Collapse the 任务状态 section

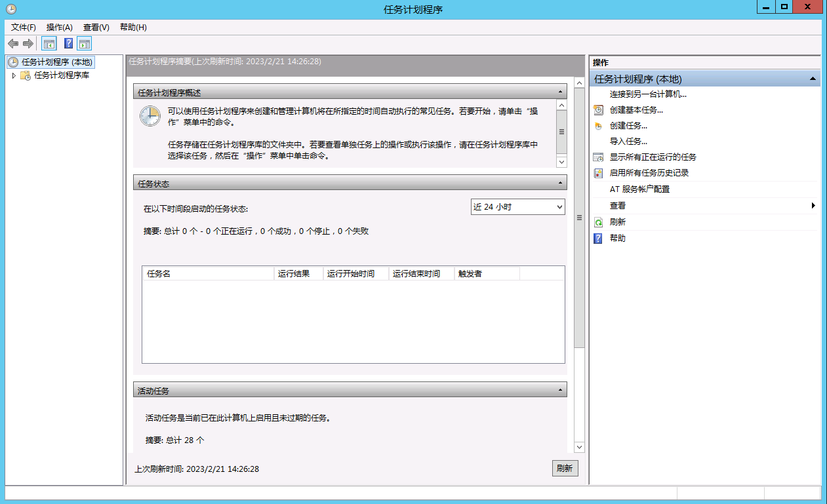[x=560, y=183]
